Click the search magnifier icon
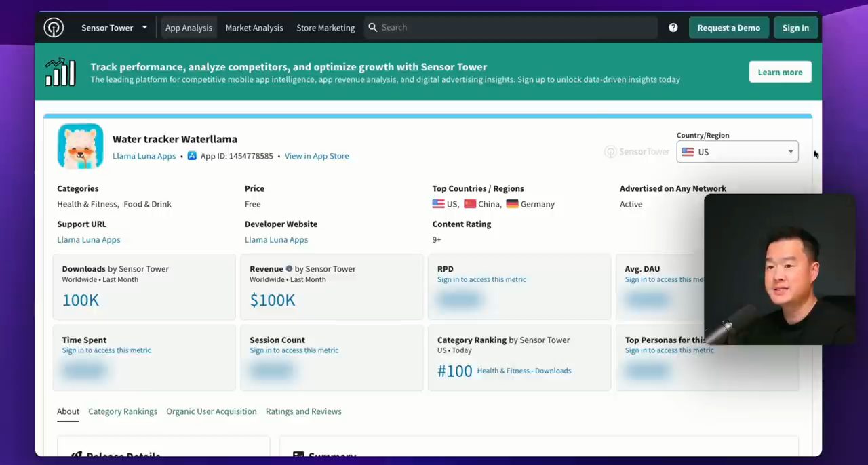Screen dimensions: 868x465 372,28
